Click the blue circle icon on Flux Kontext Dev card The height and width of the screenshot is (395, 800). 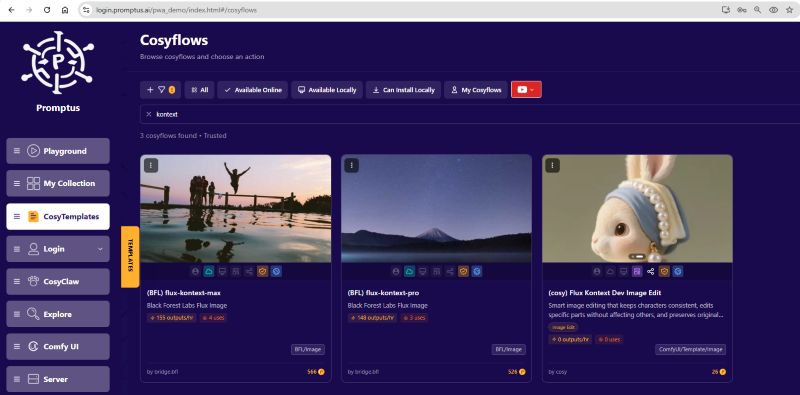coord(678,271)
